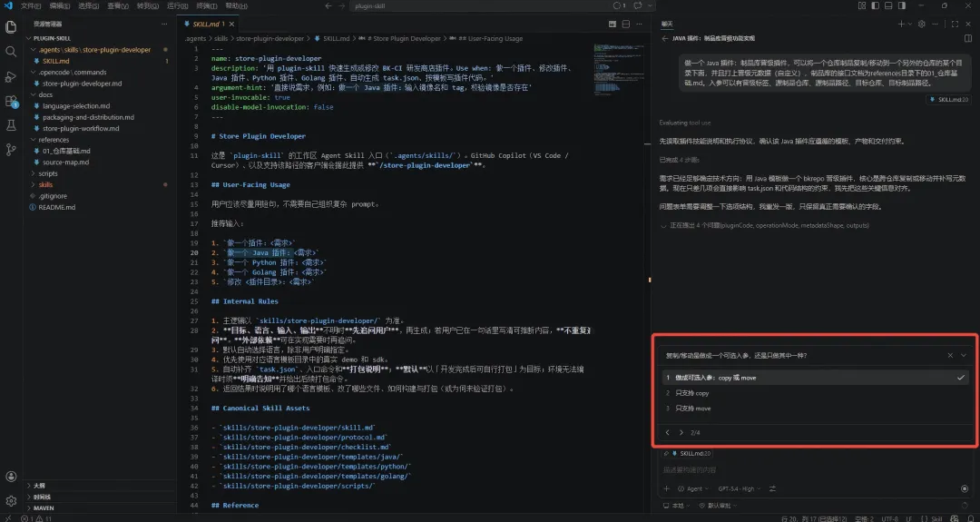980x522 pixels.
Task: Open Source Control view in activity bar
Action: pyautogui.click(x=11, y=150)
